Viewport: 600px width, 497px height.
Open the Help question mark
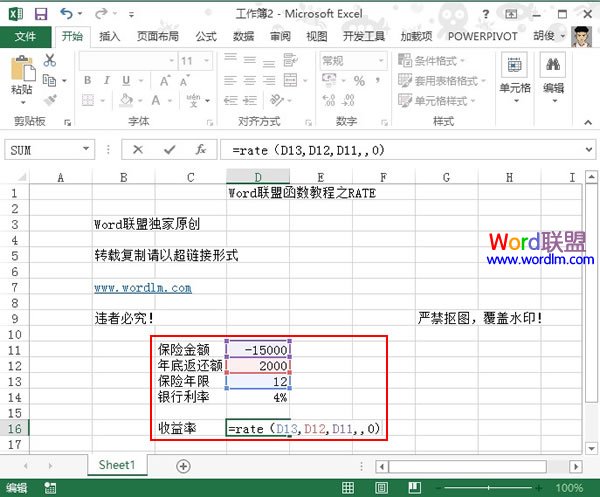click(486, 15)
